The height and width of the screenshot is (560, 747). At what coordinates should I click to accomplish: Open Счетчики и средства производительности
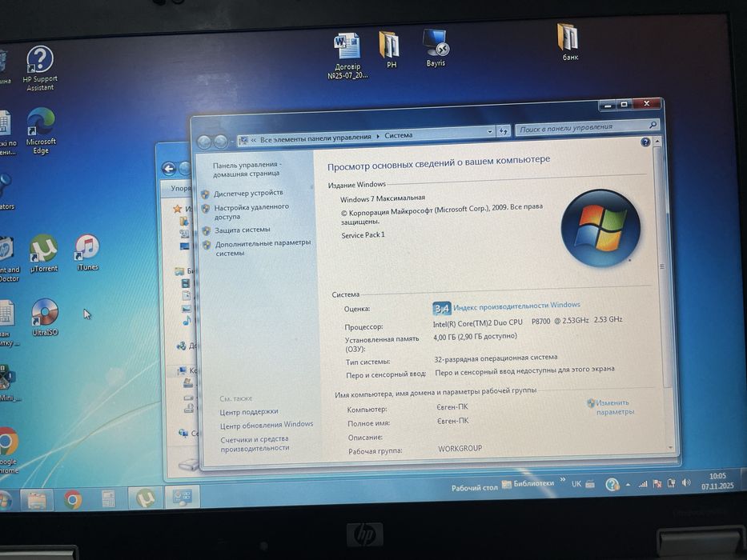tap(255, 443)
